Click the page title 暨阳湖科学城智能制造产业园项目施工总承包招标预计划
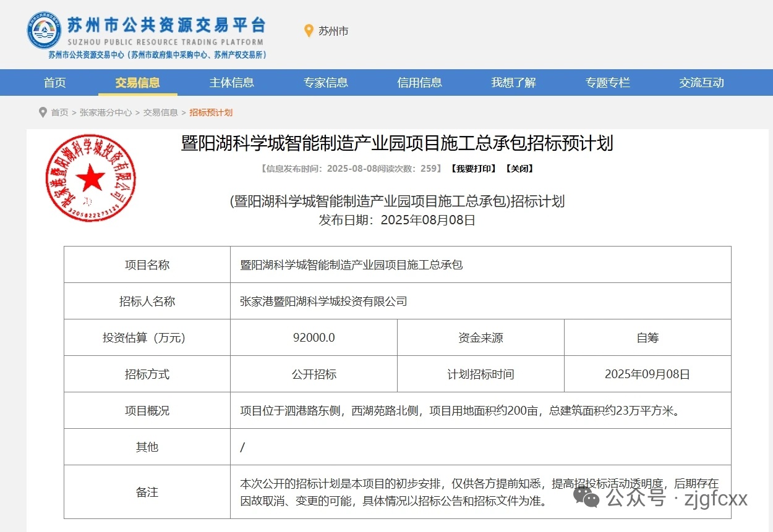773x532 pixels. pos(397,143)
